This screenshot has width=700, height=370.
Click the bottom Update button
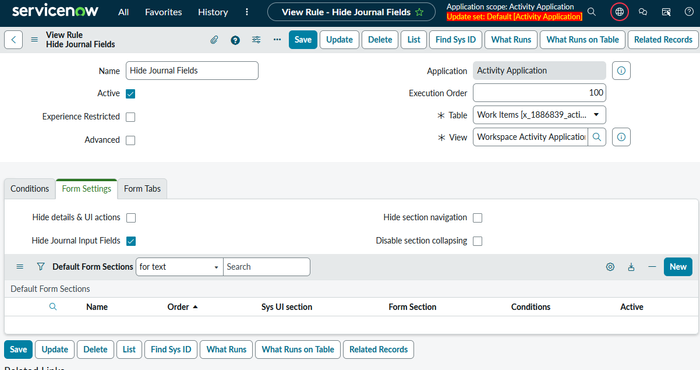click(x=55, y=349)
